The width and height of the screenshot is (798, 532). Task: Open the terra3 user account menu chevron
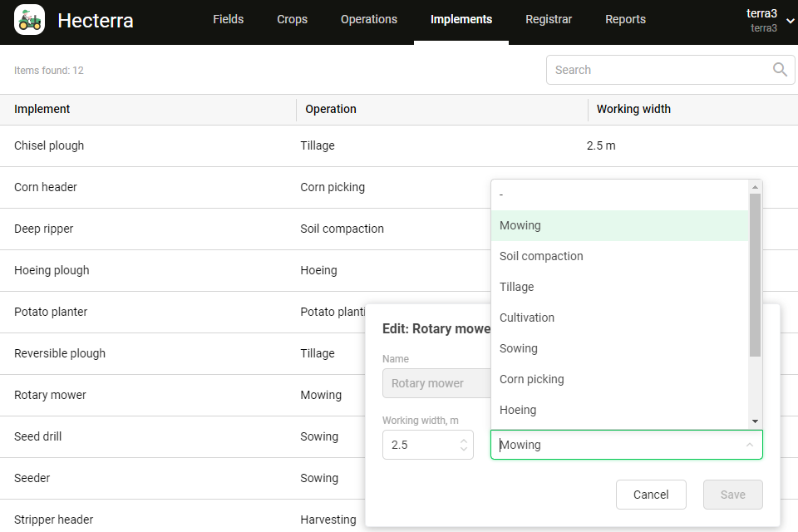coord(790,21)
